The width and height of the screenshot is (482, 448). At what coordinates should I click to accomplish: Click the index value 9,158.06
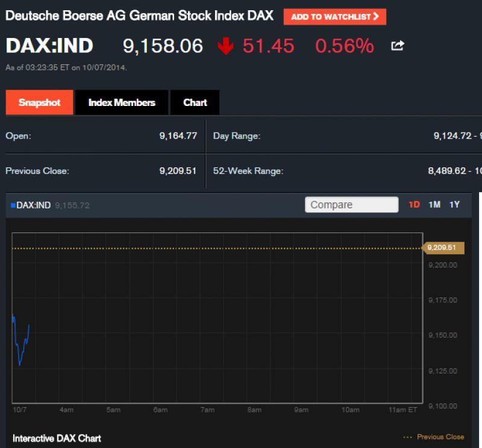point(163,46)
